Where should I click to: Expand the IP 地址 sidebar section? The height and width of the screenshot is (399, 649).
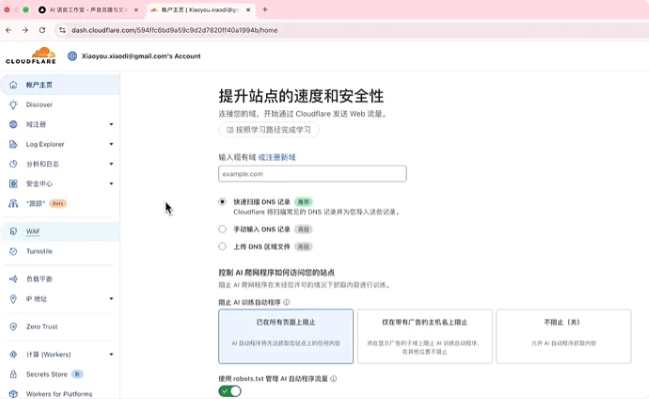tap(111, 299)
